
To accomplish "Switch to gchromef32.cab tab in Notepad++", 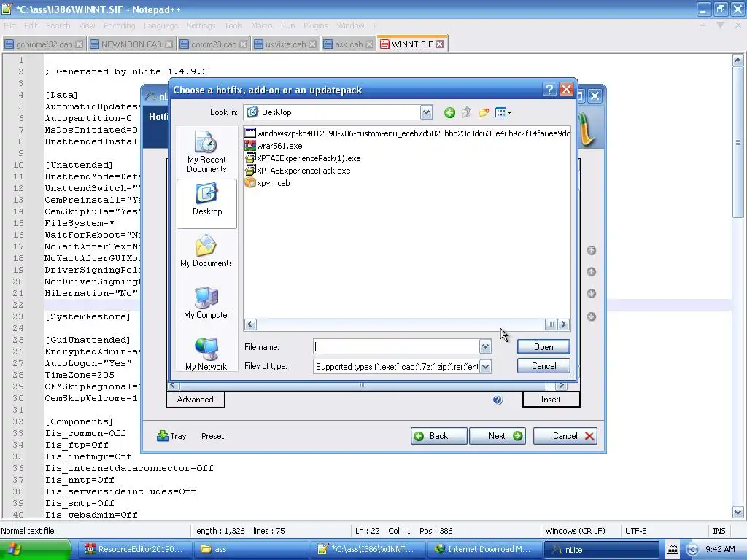I will 44,44.
